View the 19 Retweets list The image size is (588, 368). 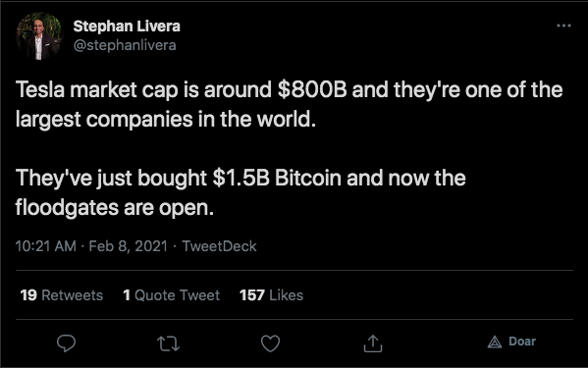pos(62,295)
